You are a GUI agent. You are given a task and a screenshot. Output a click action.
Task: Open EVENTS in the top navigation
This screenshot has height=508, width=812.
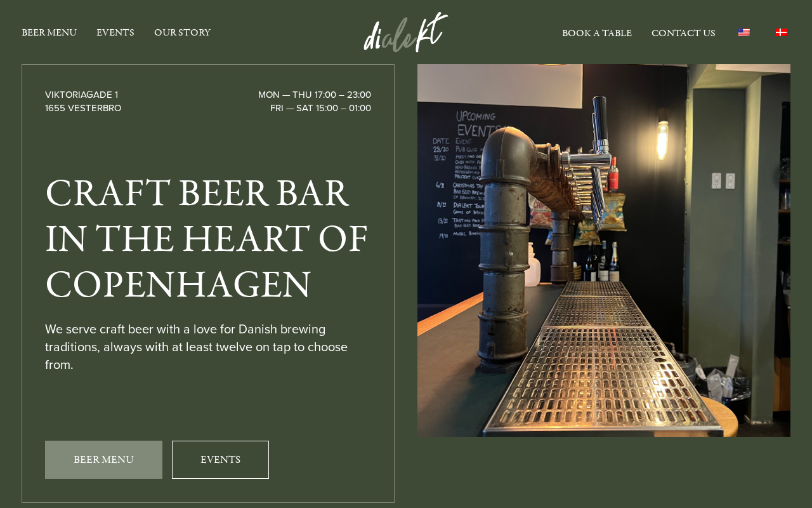(115, 32)
